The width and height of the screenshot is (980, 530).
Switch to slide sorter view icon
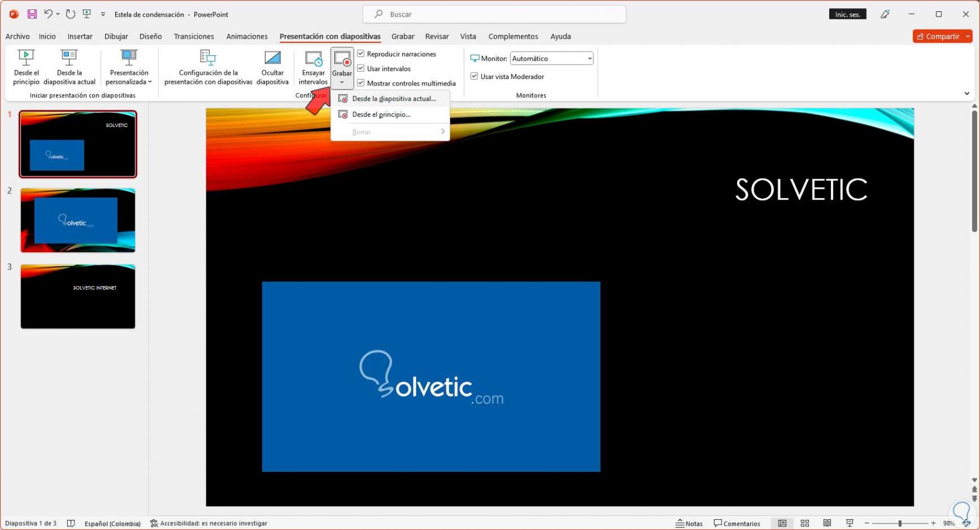pyautogui.click(x=805, y=523)
